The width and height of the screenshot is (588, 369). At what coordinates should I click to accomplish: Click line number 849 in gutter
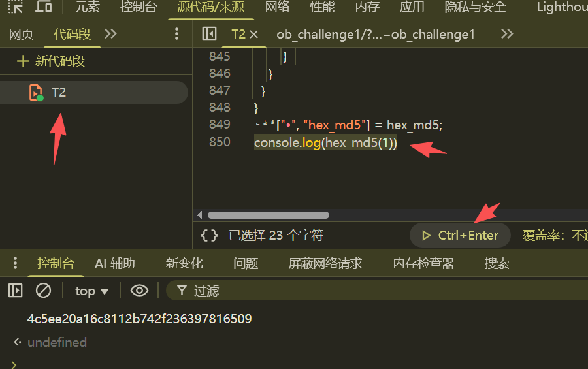(x=220, y=125)
